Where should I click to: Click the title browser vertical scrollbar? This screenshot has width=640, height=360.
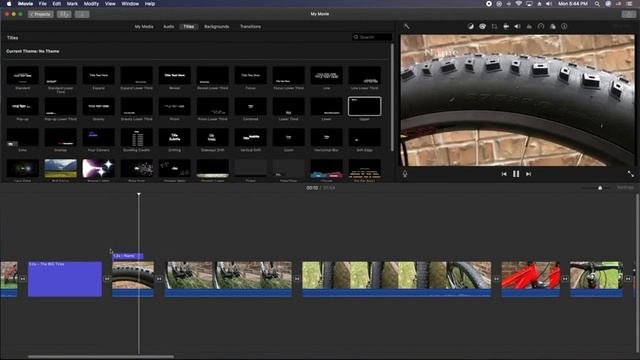tap(392, 97)
